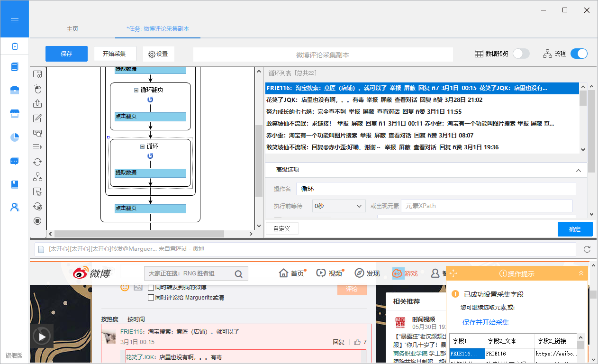Collapse the 高级选项 section
This screenshot has height=364, width=598.
[x=578, y=170]
